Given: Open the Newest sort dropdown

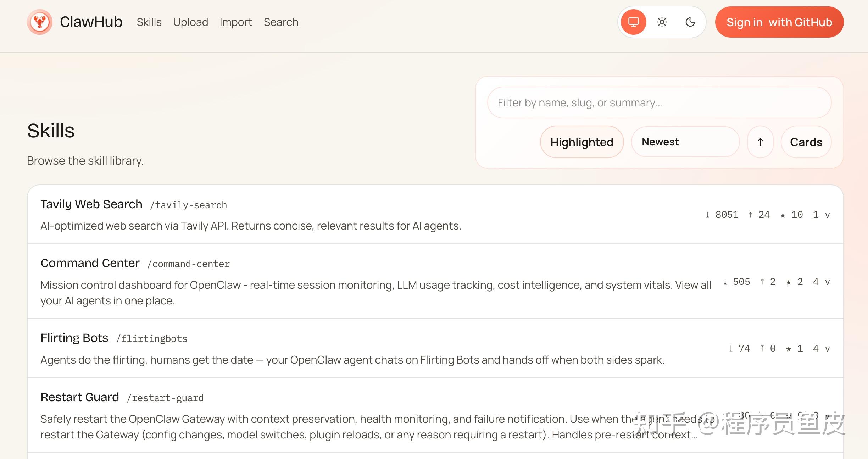Looking at the screenshot, I should click(685, 142).
